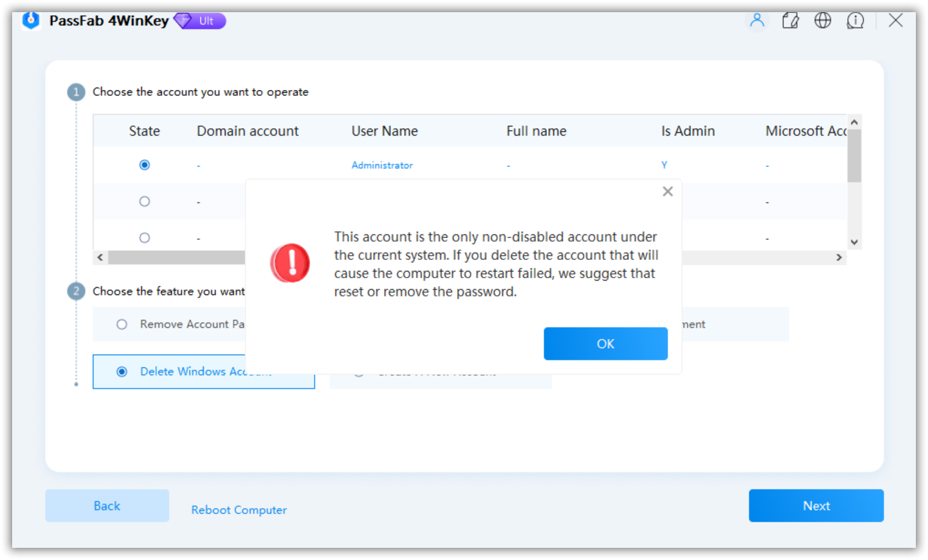
Task: Click the red warning exclamation icon
Action: (x=290, y=263)
